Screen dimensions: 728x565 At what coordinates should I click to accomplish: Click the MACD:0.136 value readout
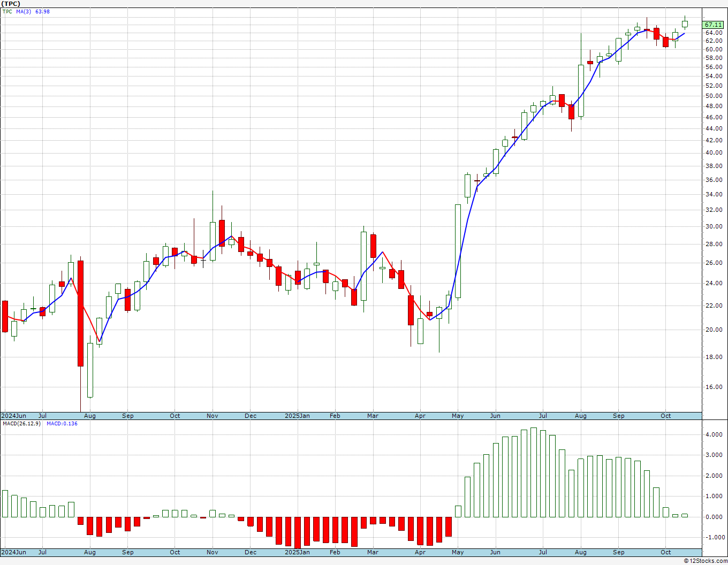click(62, 424)
